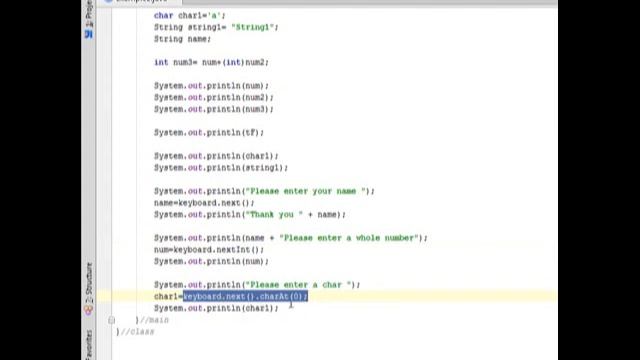
Task: Click the num=keyboard.nextInt(); line
Action: (x=209, y=250)
